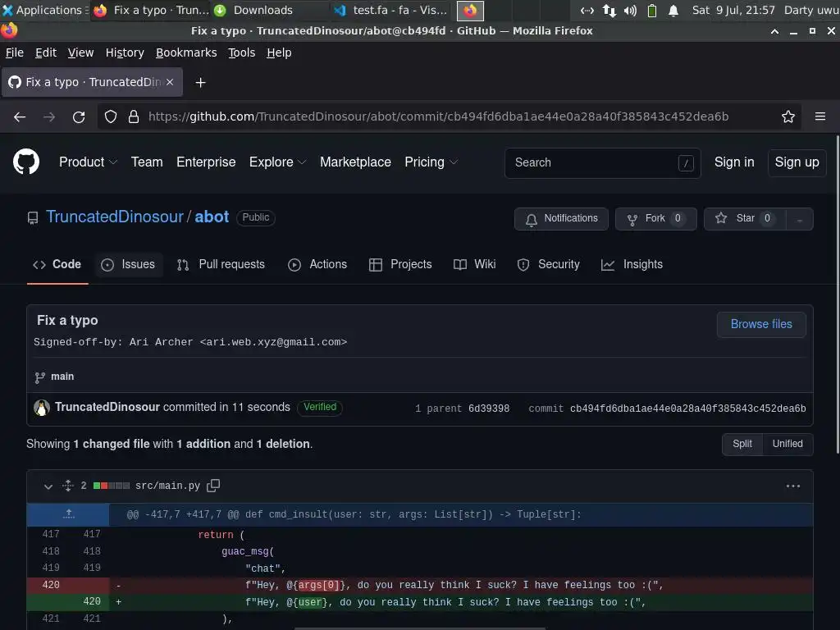Open the abot repository link

(212, 217)
